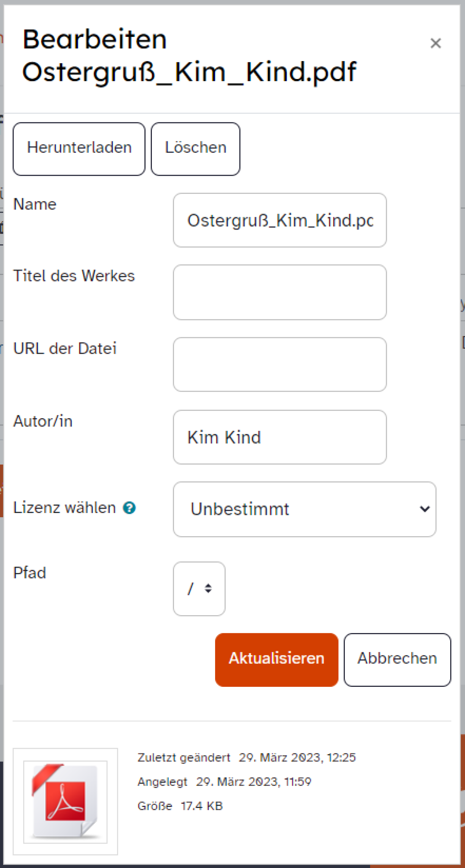
Task: Focus the Name field with Ostergruß_Kim_Kind.pdf
Action: (x=280, y=220)
